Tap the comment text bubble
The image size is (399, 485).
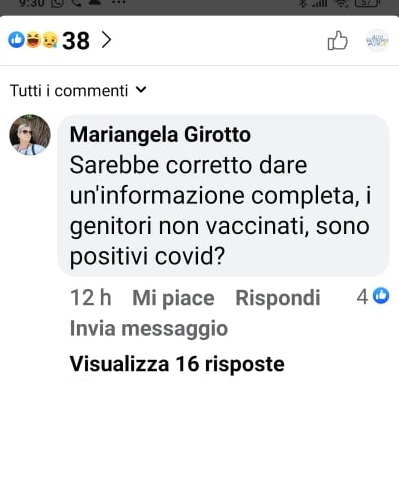pyautogui.click(x=223, y=196)
